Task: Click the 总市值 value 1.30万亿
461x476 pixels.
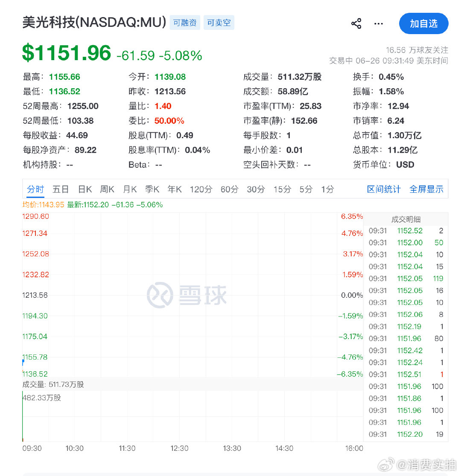Action: point(404,135)
